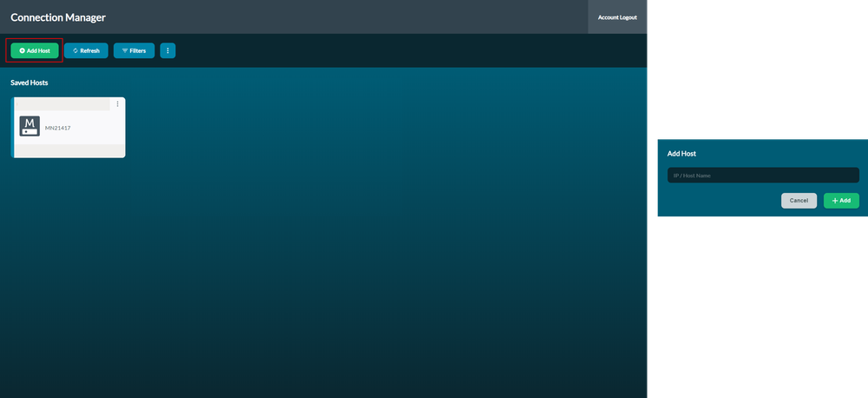Image resolution: width=868 pixels, height=398 pixels.
Task: Refresh the saved hosts list
Action: 86,50
